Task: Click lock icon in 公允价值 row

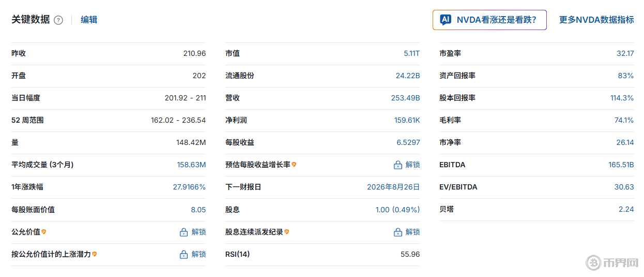Action: (183, 232)
